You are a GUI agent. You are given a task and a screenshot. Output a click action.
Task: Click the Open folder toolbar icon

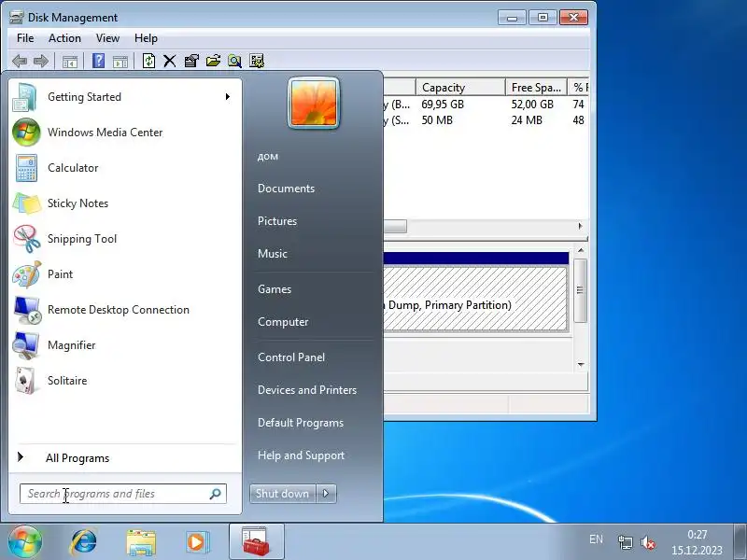tap(213, 61)
